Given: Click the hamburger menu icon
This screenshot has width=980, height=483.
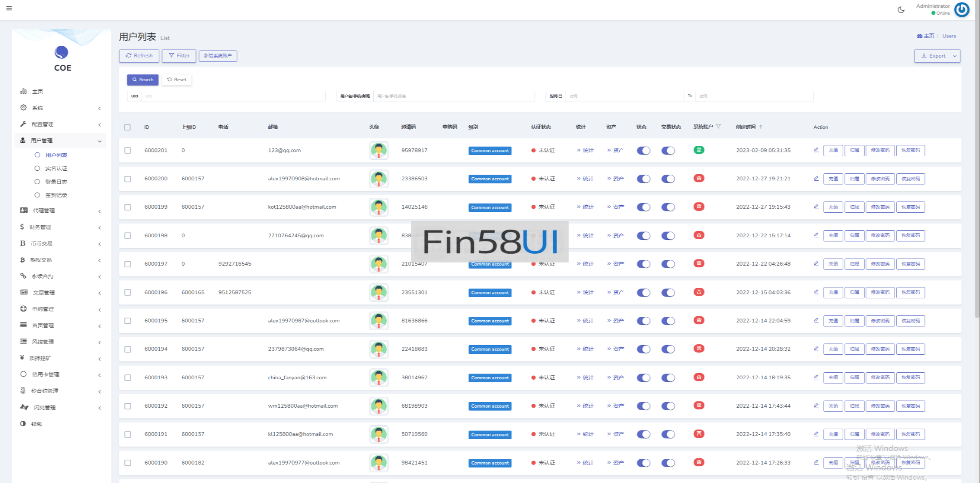Looking at the screenshot, I should click(x=9, y=8).
